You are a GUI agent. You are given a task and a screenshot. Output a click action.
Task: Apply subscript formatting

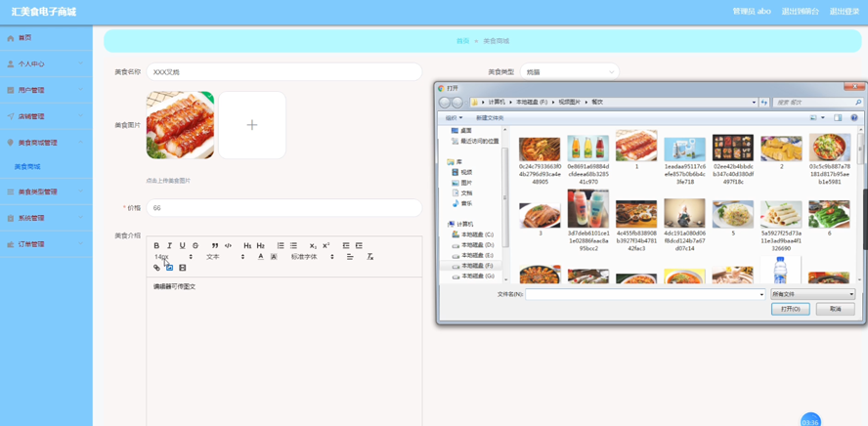313,245
